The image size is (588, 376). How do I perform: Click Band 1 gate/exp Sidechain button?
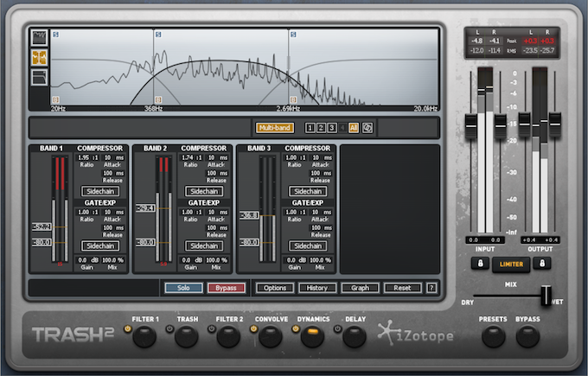(100, 246)
